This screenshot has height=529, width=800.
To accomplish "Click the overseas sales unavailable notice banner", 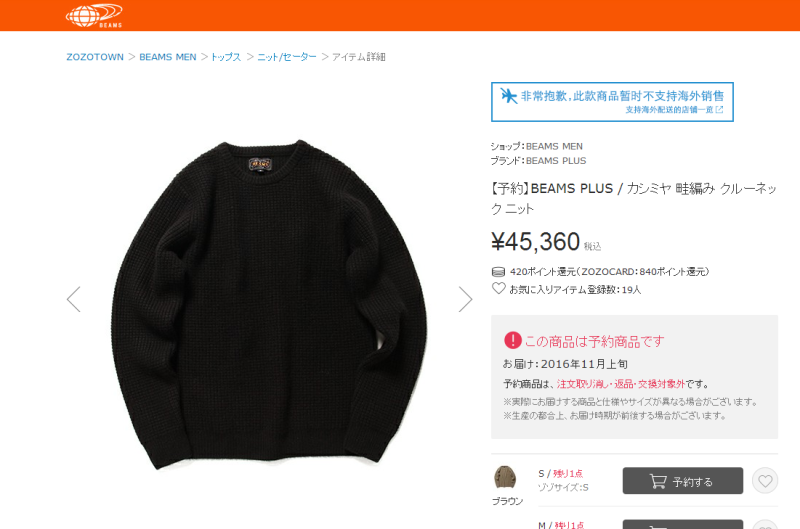I will click(612, 102).
